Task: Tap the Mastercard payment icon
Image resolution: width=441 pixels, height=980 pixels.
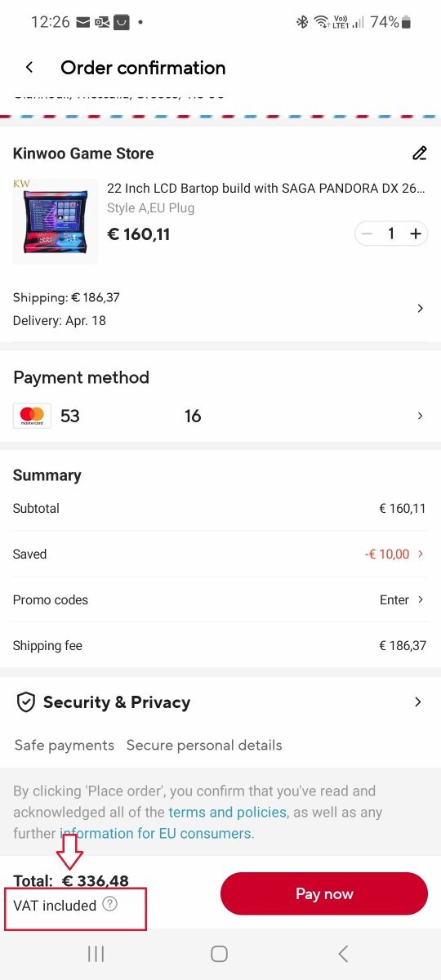Action: pos(32,416)
